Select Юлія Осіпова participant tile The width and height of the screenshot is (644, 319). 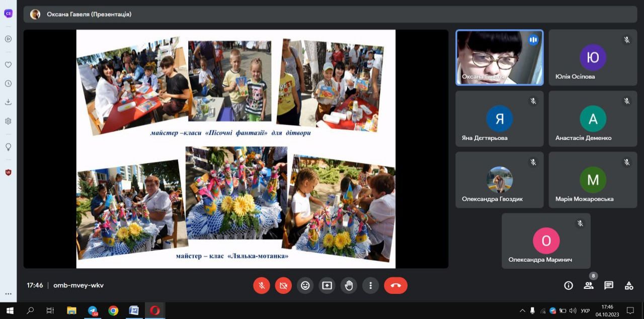tap(593, 57)
